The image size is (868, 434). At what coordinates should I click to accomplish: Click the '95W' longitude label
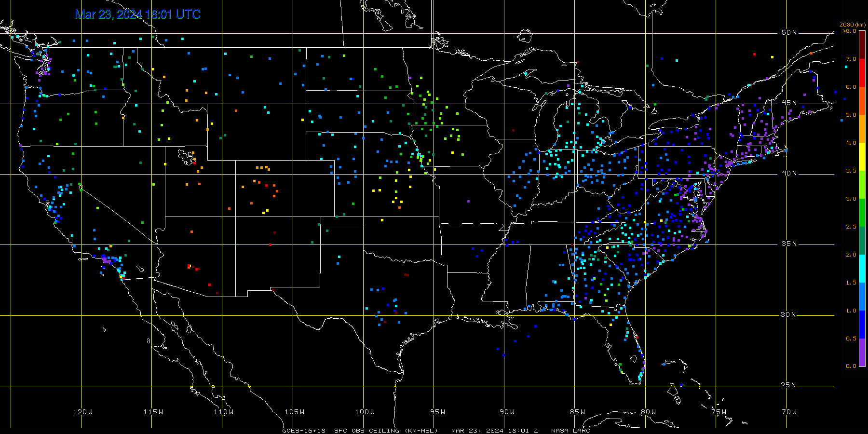(x=438, y=412)
